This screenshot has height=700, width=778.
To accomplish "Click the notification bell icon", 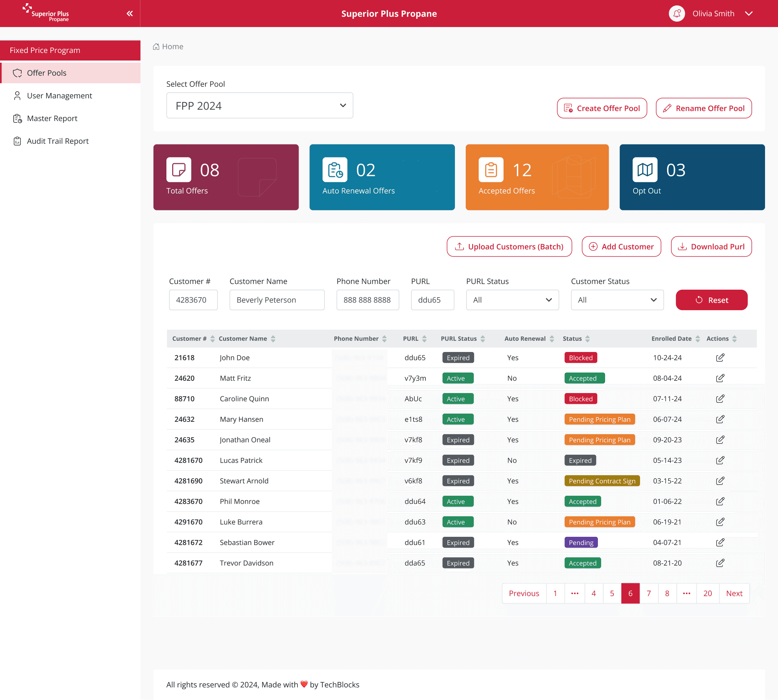I will 676,13.
